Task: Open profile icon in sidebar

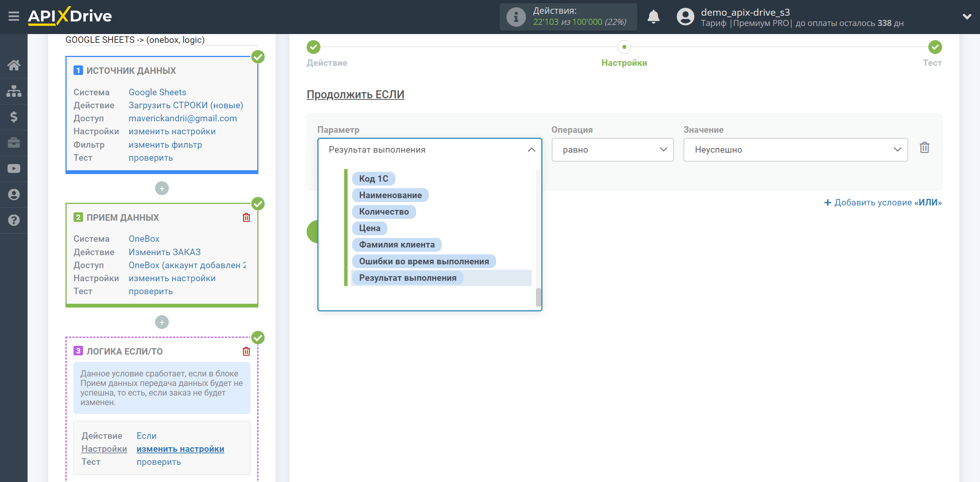Action: [x=14, y=194]
